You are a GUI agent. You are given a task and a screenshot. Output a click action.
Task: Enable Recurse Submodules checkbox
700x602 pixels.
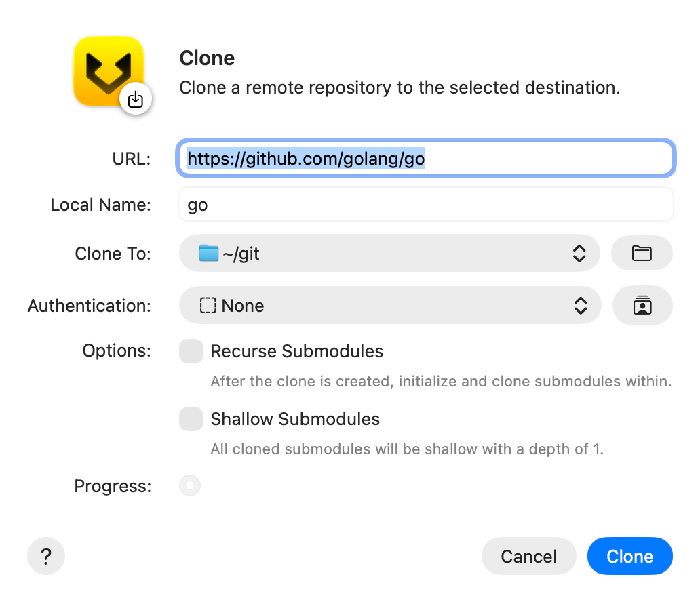tap(191, 351)
